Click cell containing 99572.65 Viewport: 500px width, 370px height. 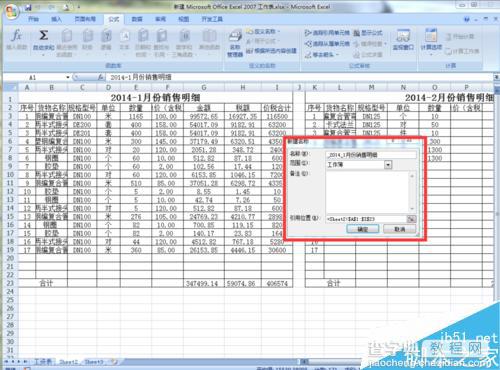tap(204, 116)
